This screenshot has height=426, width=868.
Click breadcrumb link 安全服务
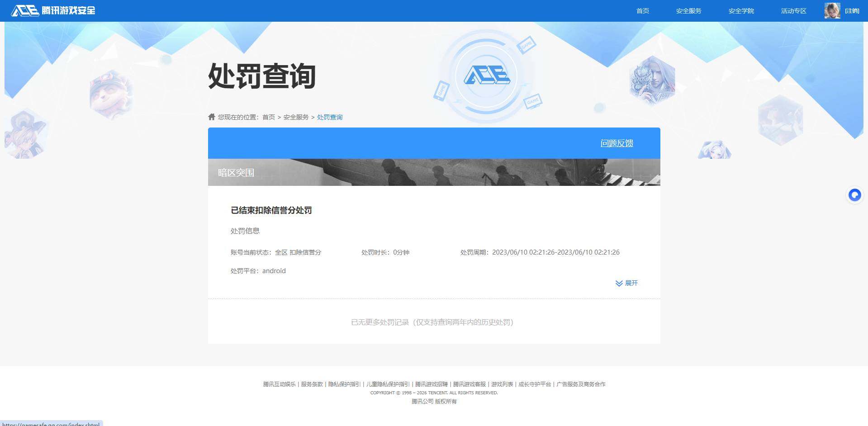tap(296, 117)
